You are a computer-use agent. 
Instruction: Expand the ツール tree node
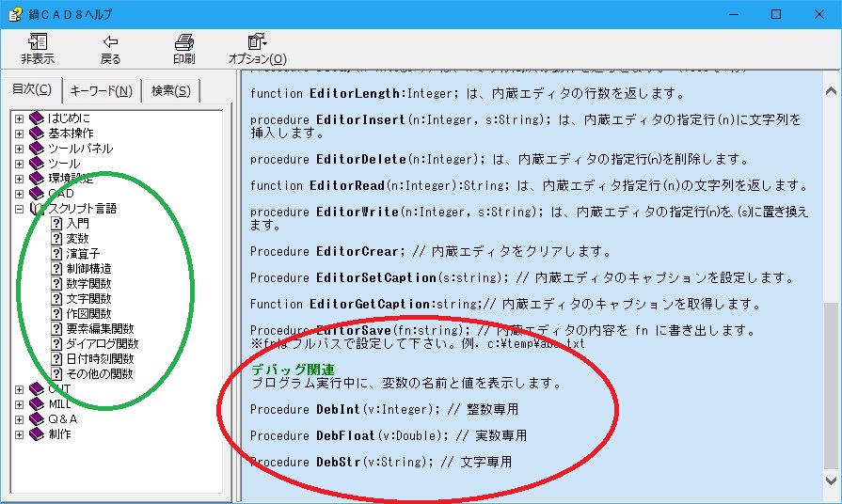click(x=20, y=164)
